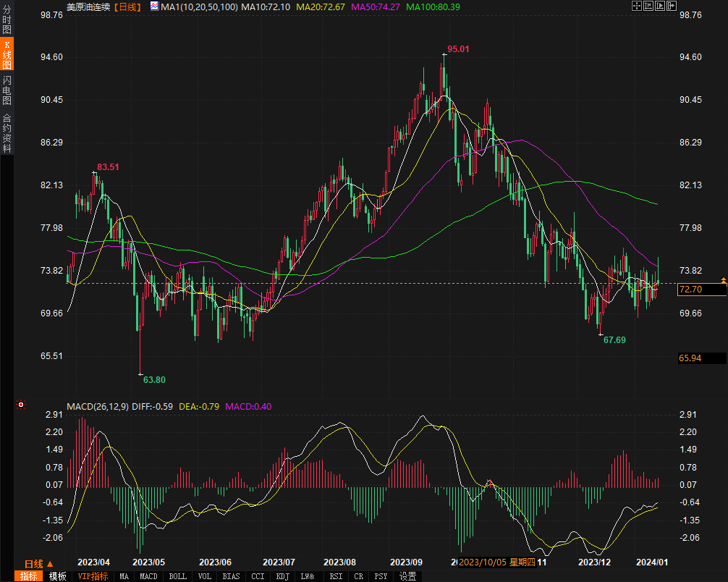The height and width of the screenshot is (582, 728).
Task: Click the MA indicator chart icon
Action: [154, 7]
